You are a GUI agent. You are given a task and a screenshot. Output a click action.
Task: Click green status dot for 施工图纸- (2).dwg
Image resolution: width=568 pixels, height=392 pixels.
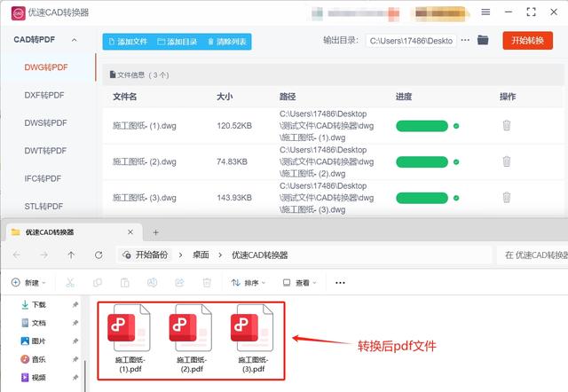click(456, 161)
